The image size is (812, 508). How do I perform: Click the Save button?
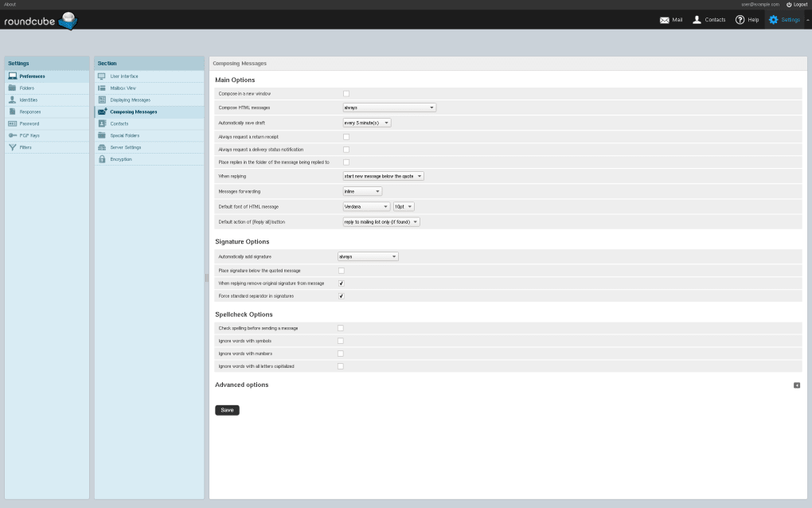click(x=227, y=410)
